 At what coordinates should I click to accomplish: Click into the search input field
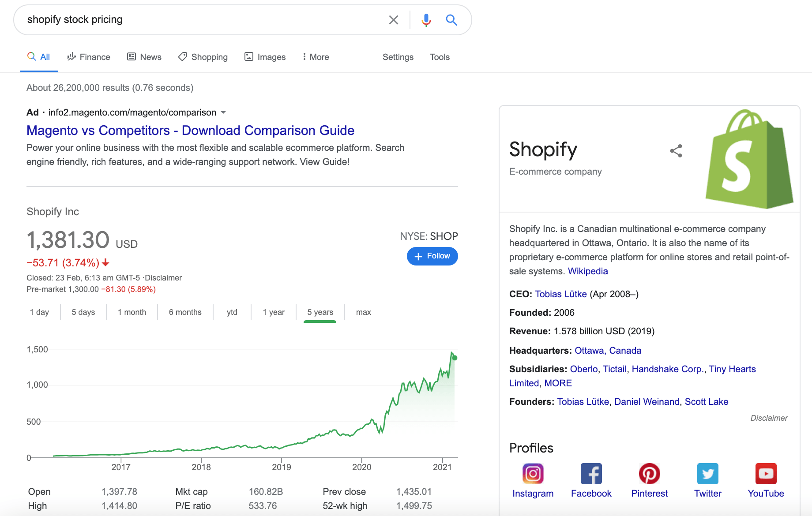203,20
